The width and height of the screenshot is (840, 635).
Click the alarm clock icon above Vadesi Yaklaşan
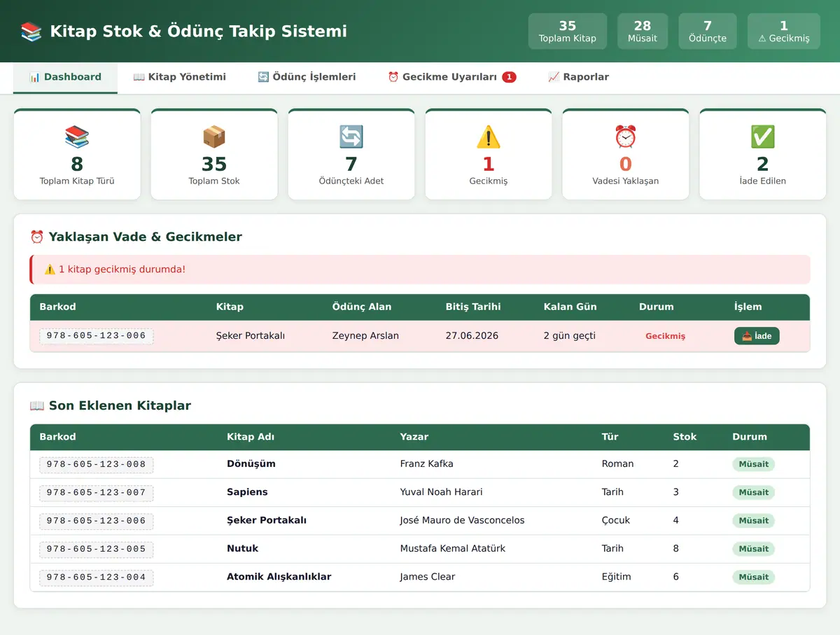coord(626,137)
